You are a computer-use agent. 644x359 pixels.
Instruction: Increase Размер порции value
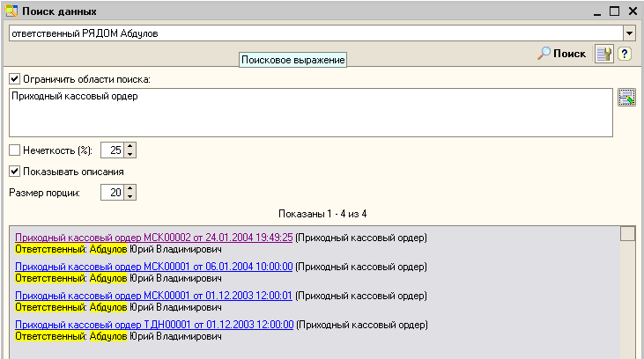tap(130, 188)
